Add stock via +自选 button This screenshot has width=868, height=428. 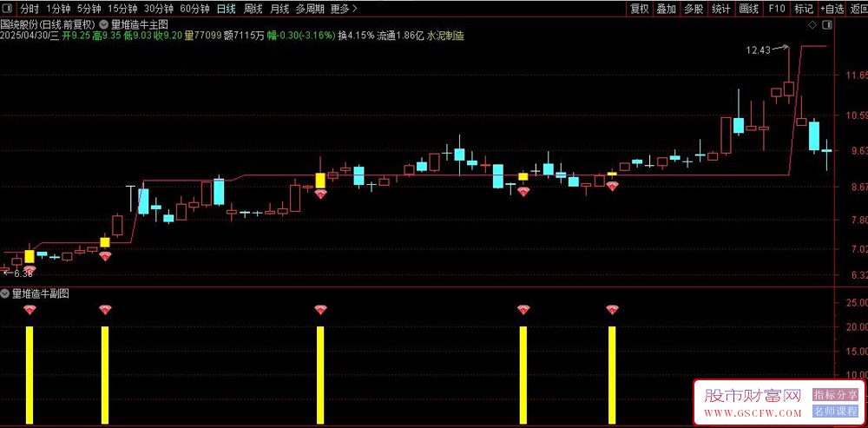click(832, 9)
